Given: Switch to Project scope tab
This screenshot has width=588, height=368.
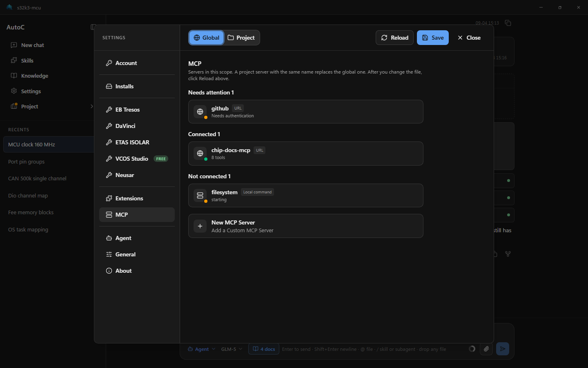Looking at the screenshot, I should click(x=241, y=38).
